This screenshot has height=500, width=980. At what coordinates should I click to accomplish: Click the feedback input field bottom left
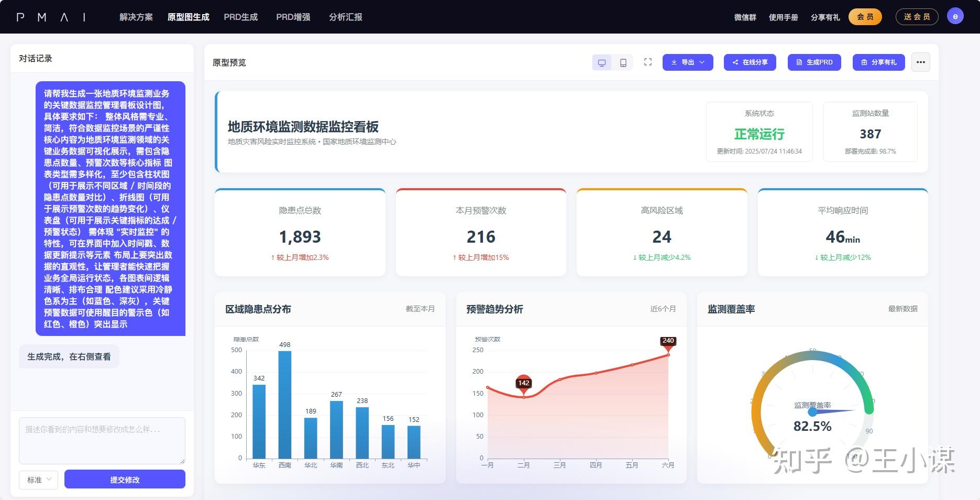102,440
